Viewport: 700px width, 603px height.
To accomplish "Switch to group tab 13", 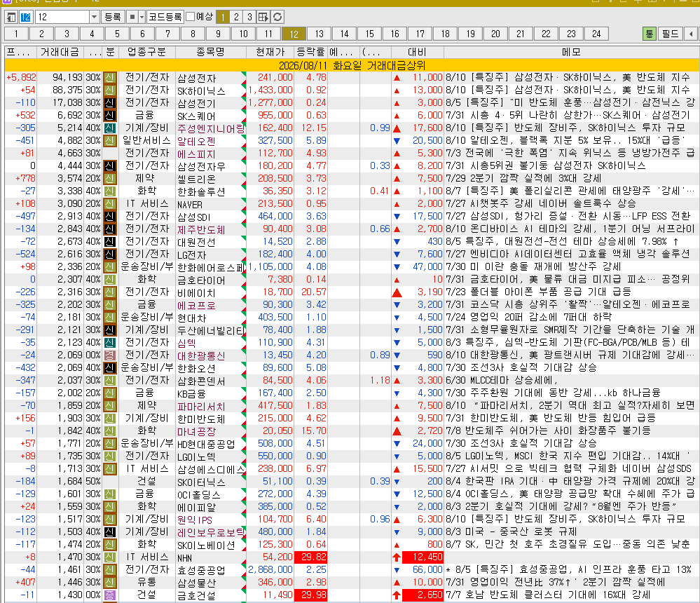I will click(x=319, y=34).
